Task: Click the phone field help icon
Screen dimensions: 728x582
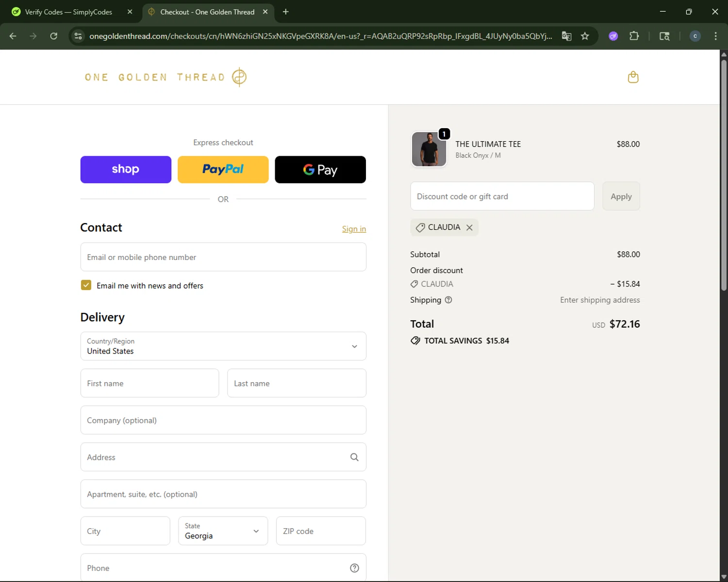Action: [354, 568]
